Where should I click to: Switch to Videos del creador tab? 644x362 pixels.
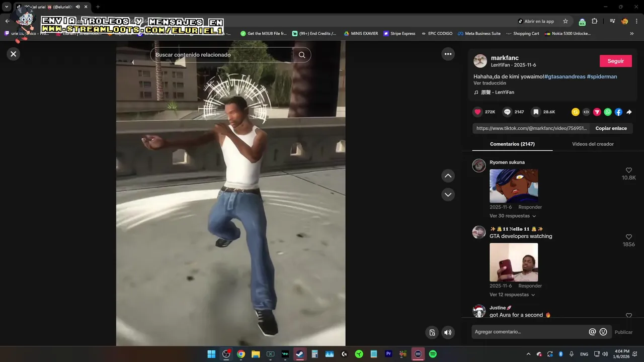tap(593, 144)
